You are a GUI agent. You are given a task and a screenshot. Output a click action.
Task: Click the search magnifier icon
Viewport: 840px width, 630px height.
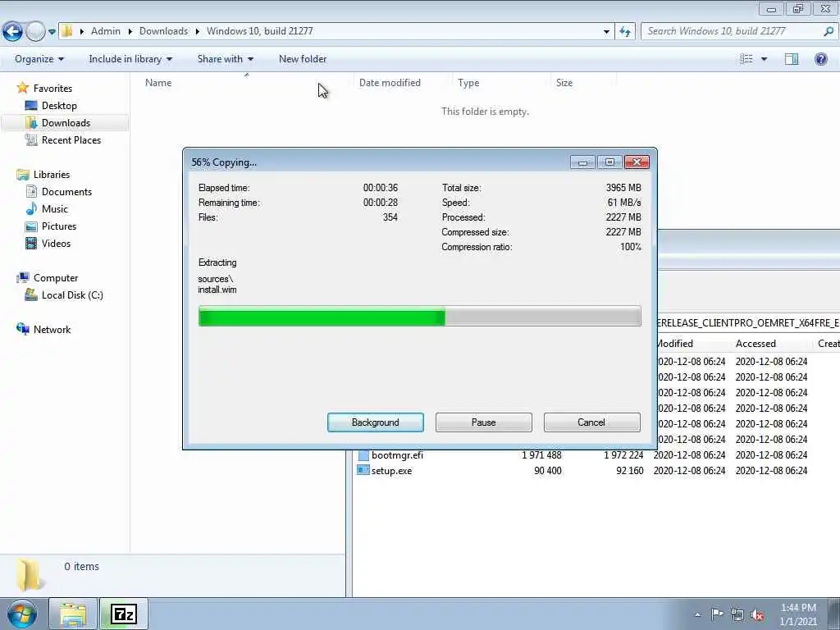tap(829, 31)
